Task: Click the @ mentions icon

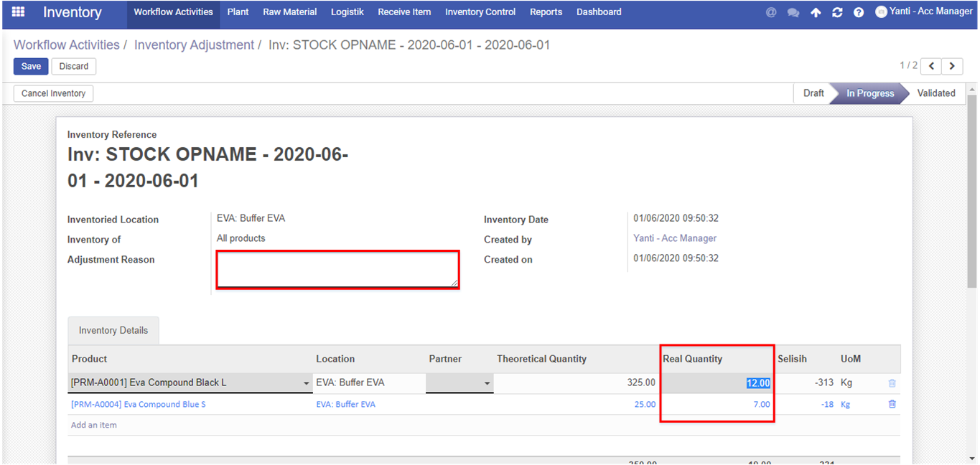Action: tap(771, 12)
